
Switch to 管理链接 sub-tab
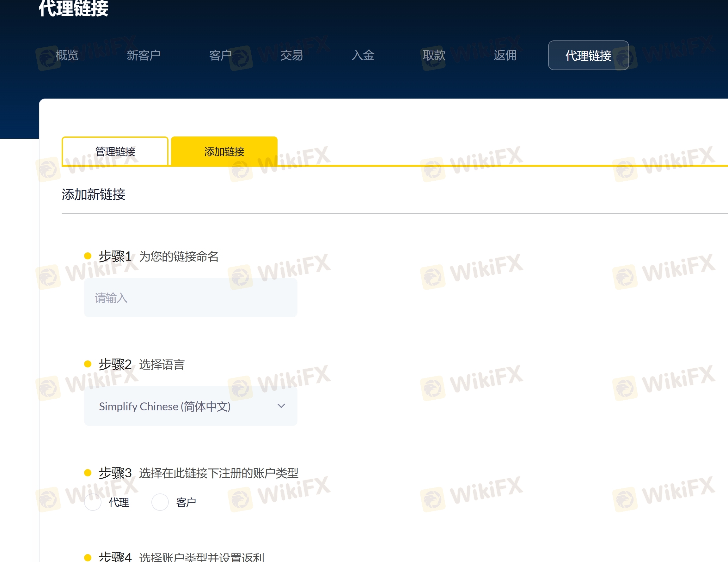(115, 151)
